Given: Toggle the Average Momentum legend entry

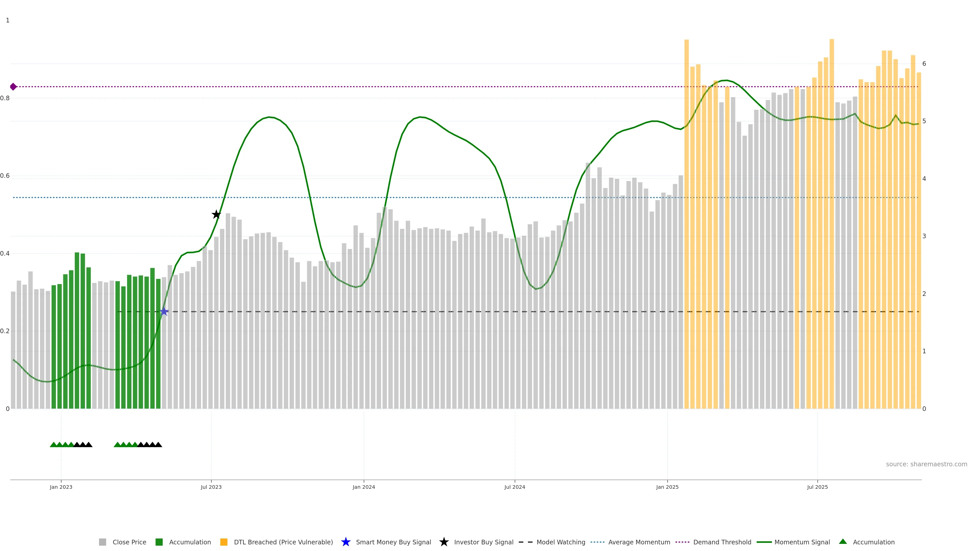Looking at the screenshot, I should tap(639, 542).
